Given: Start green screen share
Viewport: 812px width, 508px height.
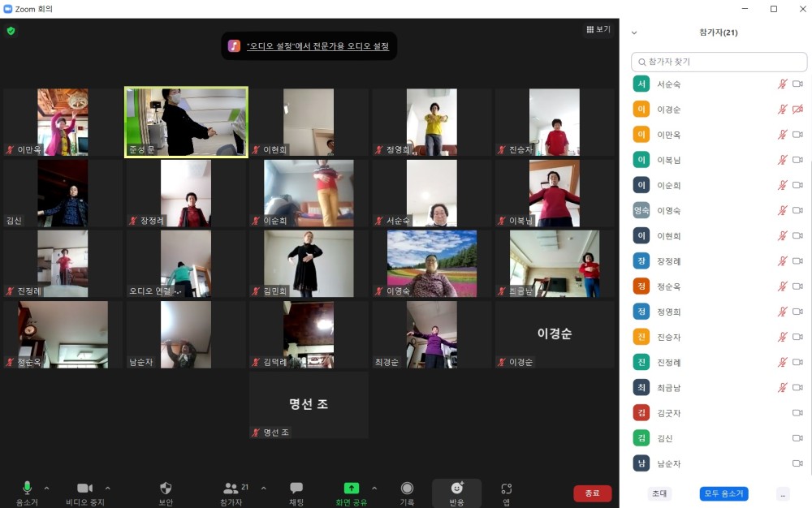Looking at the screenshot, I should click(x=351, y=488).
